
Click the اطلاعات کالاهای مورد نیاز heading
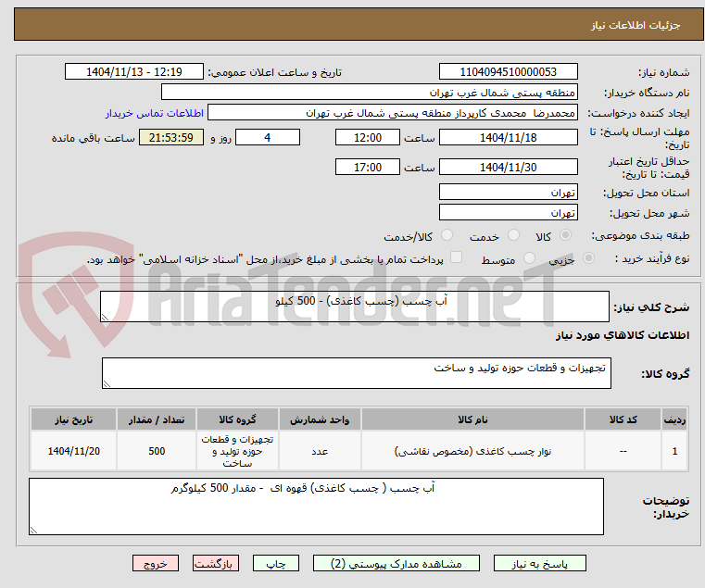623,335
